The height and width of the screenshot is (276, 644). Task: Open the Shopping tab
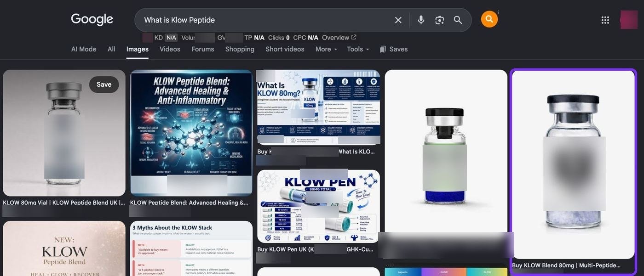pyautogui.click(x=240, y=49)
